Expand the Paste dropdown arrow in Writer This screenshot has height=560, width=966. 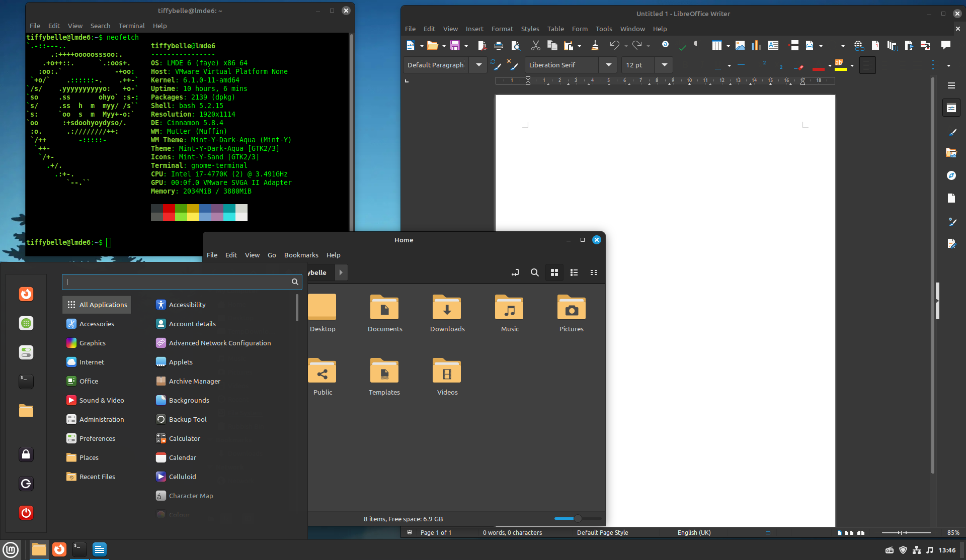click(580, 46)
